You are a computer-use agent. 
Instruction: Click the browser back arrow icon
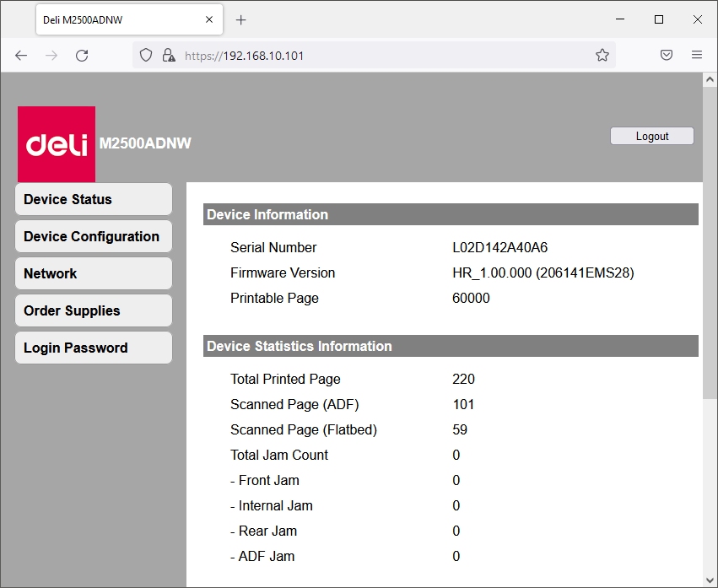point(21,56)
